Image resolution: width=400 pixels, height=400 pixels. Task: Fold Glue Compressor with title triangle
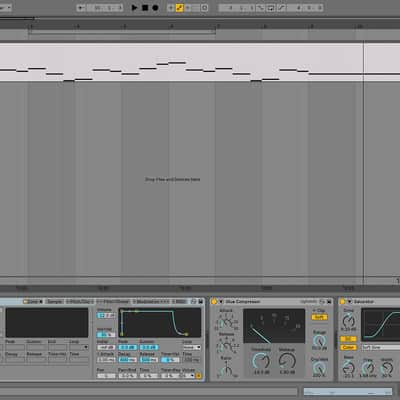click(221, 302)
